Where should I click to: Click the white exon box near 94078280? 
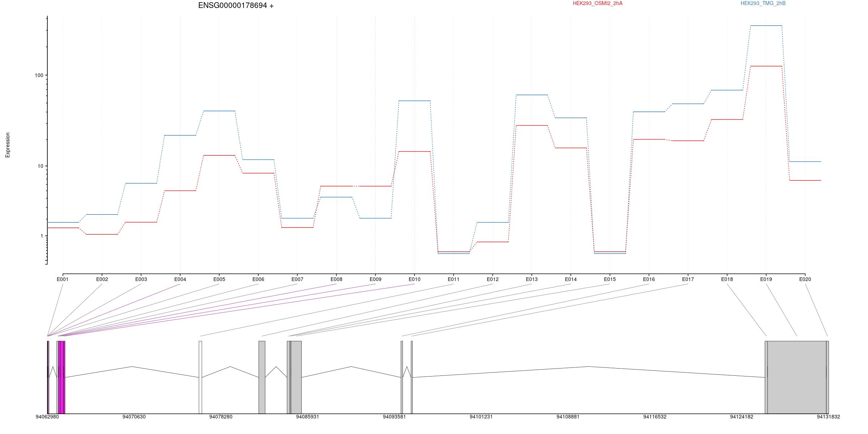point(200,377)
